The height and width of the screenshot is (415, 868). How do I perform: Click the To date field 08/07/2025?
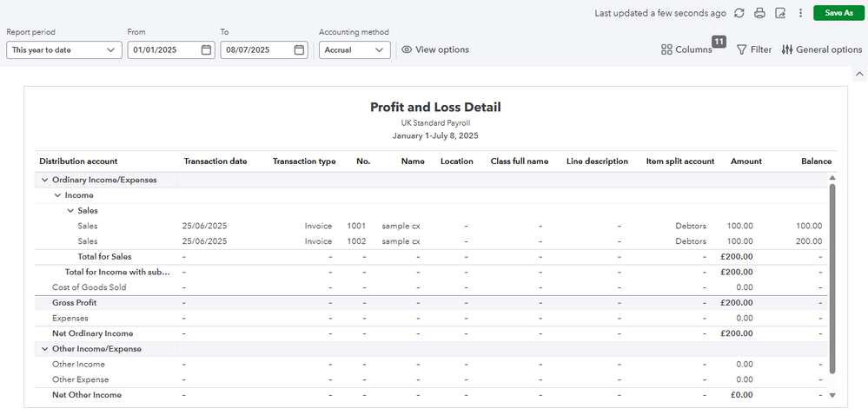(264, 49)
